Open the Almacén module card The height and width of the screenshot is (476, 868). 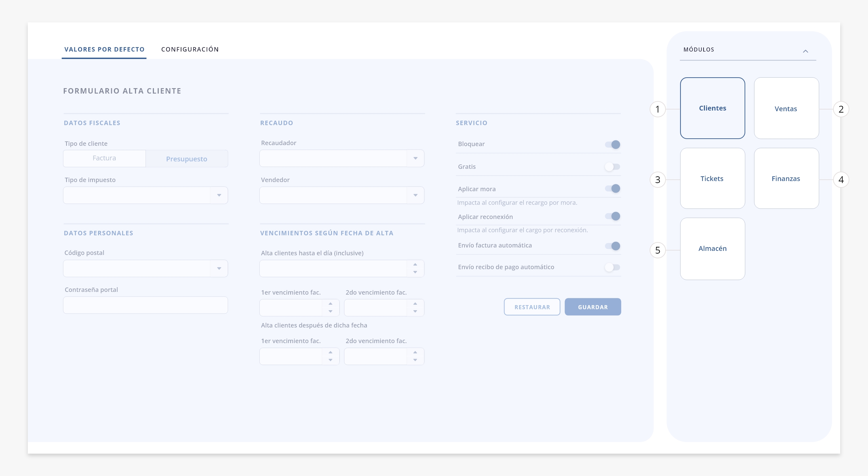point(712,249)
